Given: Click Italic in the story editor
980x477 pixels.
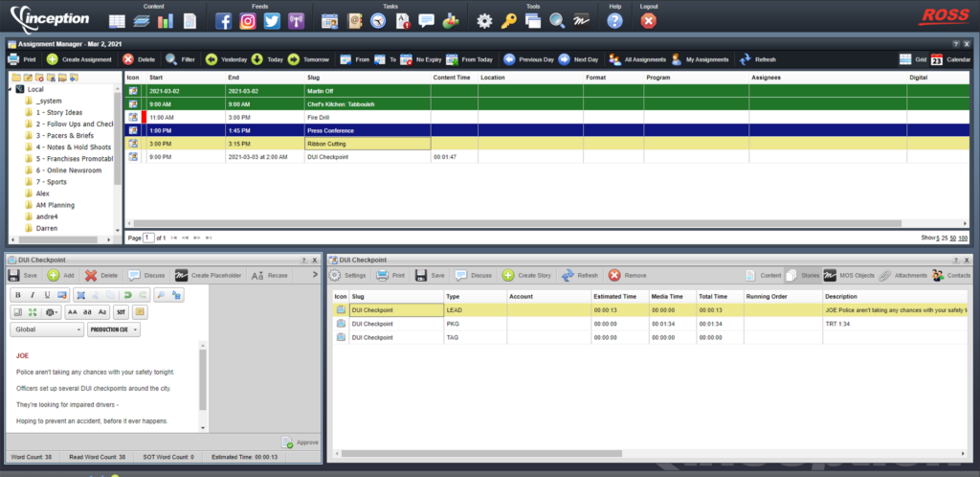Looking at the screenshot, I should (33, 294).
